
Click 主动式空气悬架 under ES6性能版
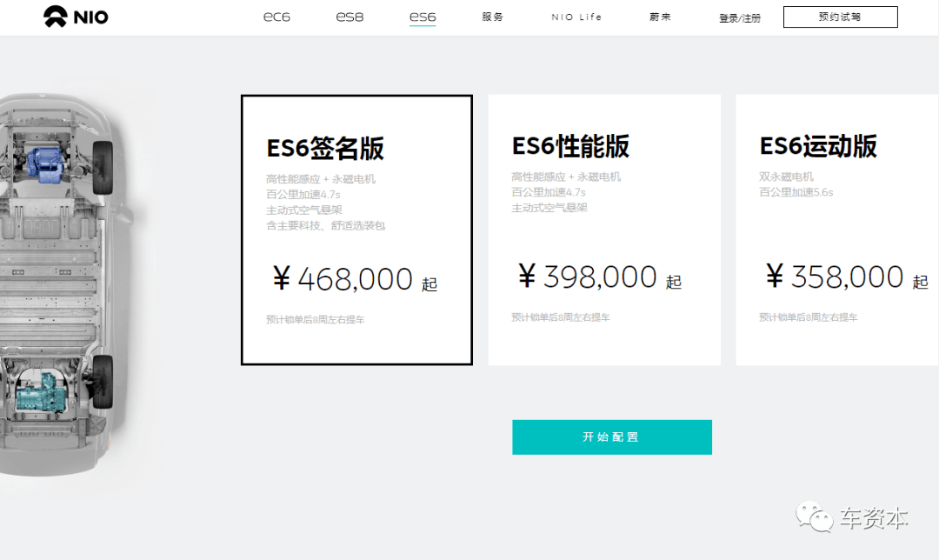[549, 208]
